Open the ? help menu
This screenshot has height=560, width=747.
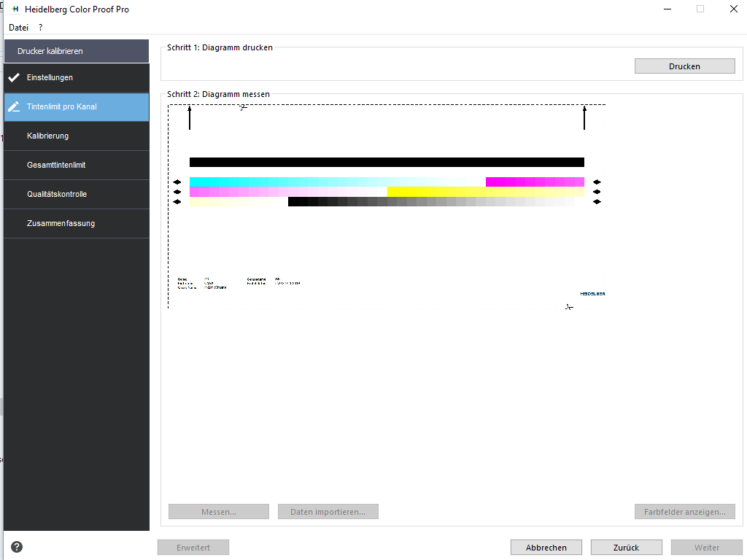[x=41, y=28]
